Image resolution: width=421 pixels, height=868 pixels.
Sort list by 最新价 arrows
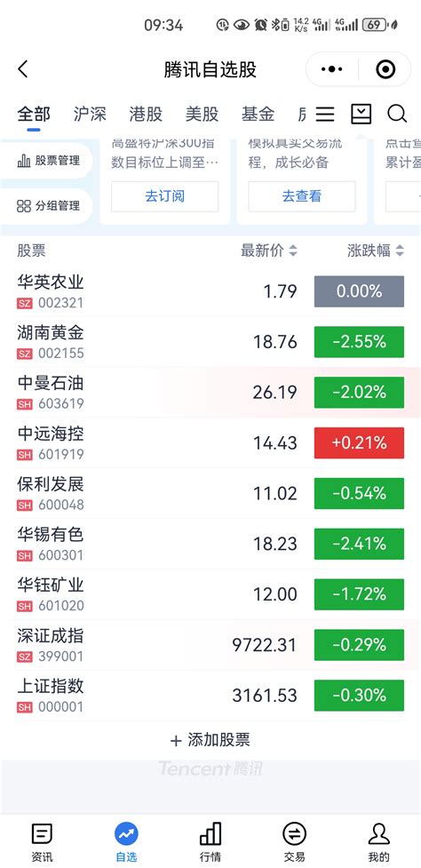(292, 251)
